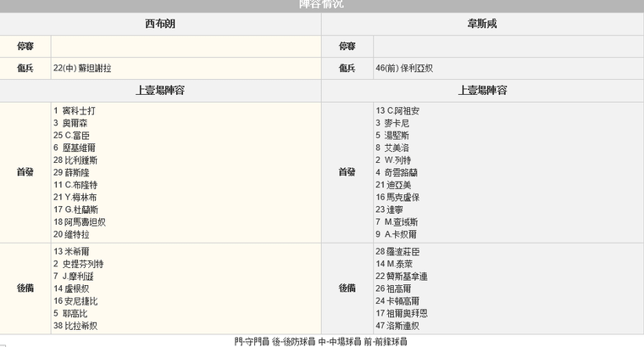Open 上壹場陣容 heading under 西布朗
The width and height of the screenshot is (644, 347).
tap(160, 91)
